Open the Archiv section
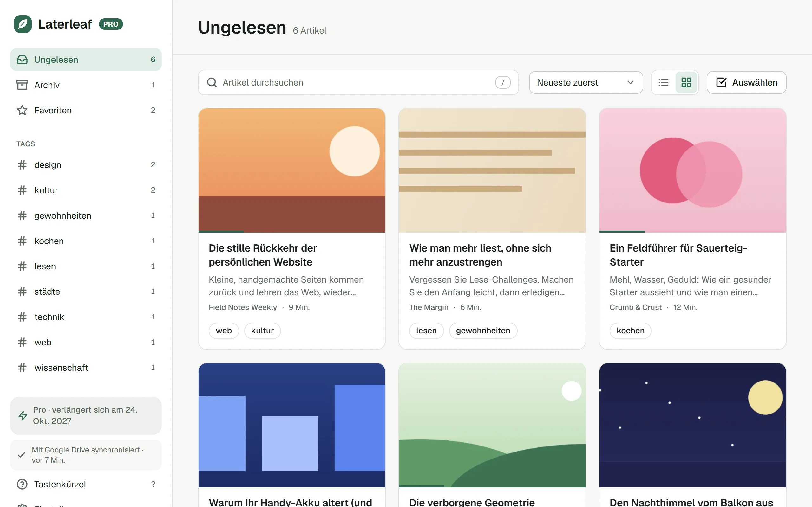 pos(86,85)
